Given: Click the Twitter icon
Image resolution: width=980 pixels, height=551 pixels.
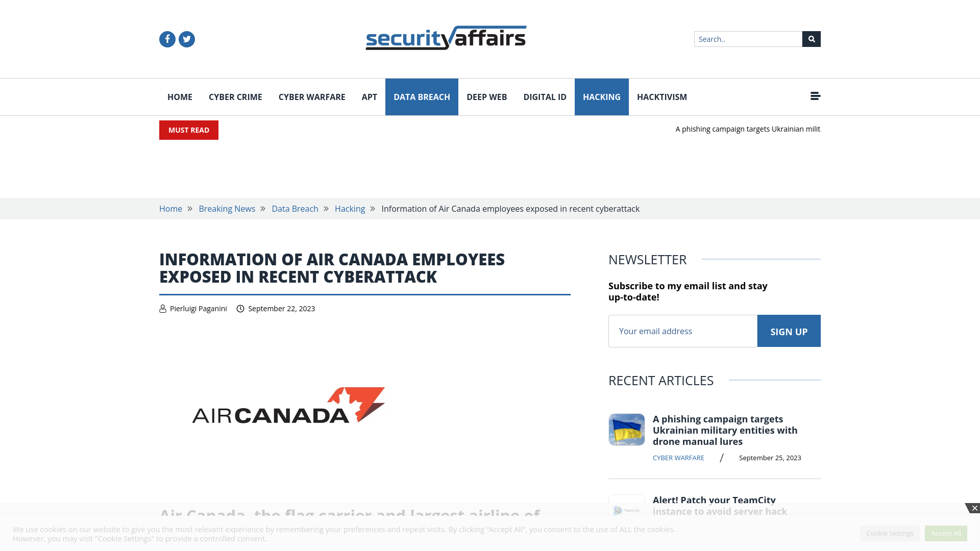Looking at the screenshot, I should (186, 39).
